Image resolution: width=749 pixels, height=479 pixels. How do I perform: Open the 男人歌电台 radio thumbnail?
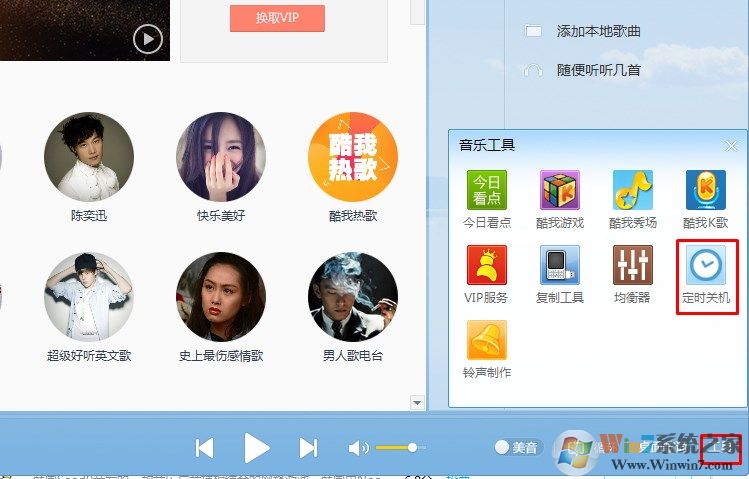click(x=353, y=297)
